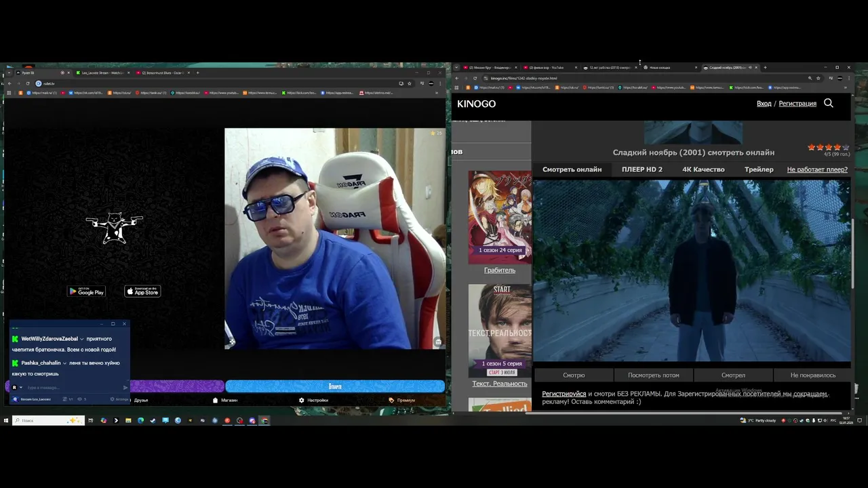Click the Грабитель anime poster thumbnail
This screenshot has width=868, height=488.
pyautogui.click(x=500, y=217)
